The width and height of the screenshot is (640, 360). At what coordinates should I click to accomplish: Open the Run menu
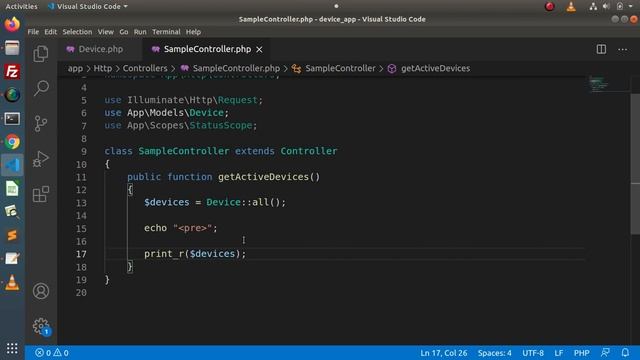coord(140,32)
